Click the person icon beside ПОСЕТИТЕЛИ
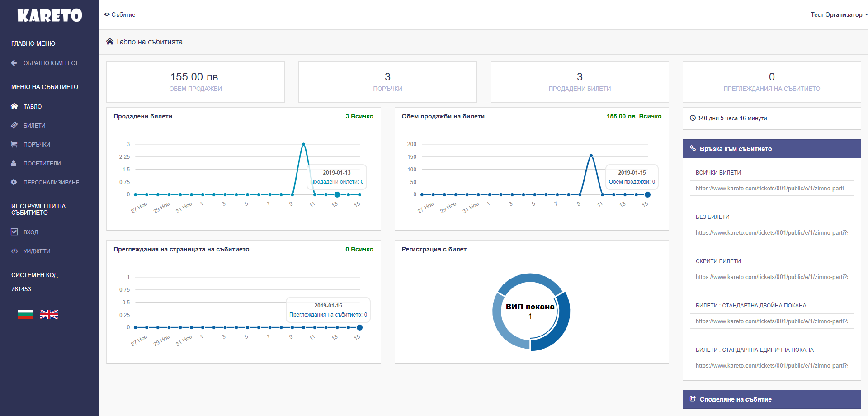This screenshot has width=868, height=416. pyautogui.click(x=14, y=163)
